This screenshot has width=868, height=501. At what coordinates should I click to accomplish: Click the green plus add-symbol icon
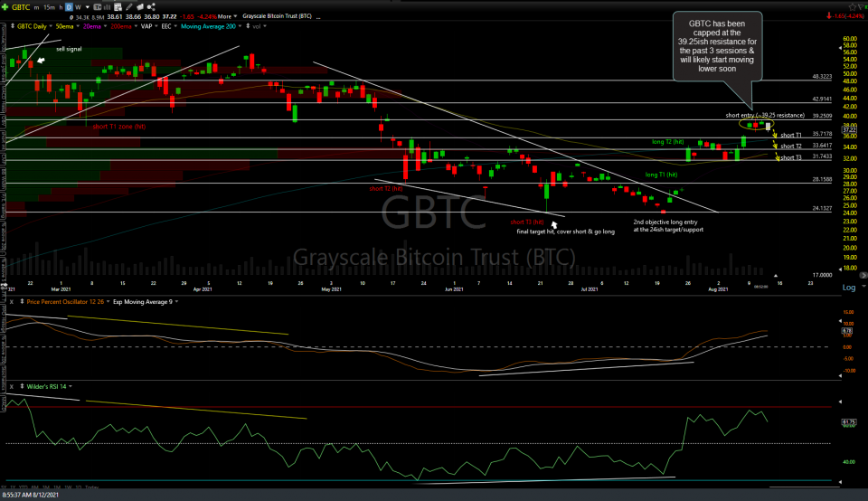pos(5,7)
